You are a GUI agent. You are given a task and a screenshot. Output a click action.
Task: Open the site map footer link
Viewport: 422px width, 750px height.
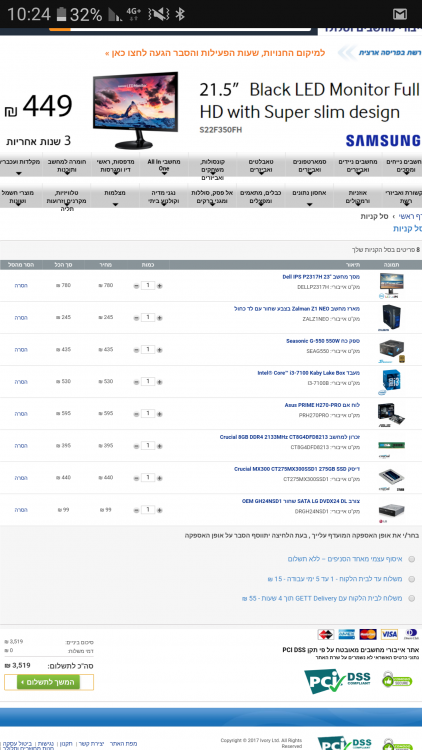pos(123,744)
